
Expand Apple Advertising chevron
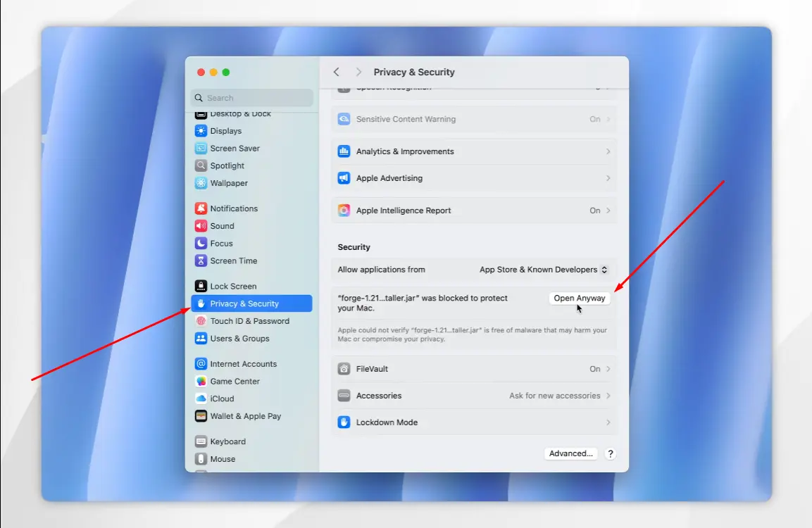point(608,178)
